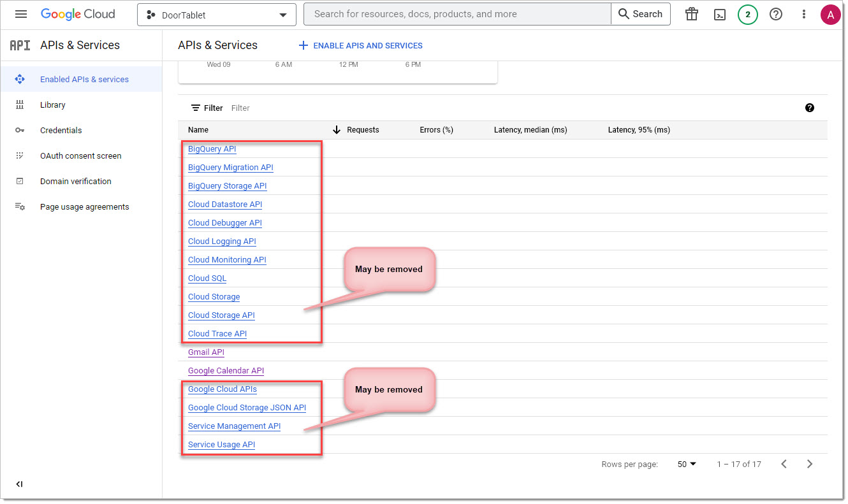
Task: Open the main navigation hamburger menu
Action: (21, 14)
